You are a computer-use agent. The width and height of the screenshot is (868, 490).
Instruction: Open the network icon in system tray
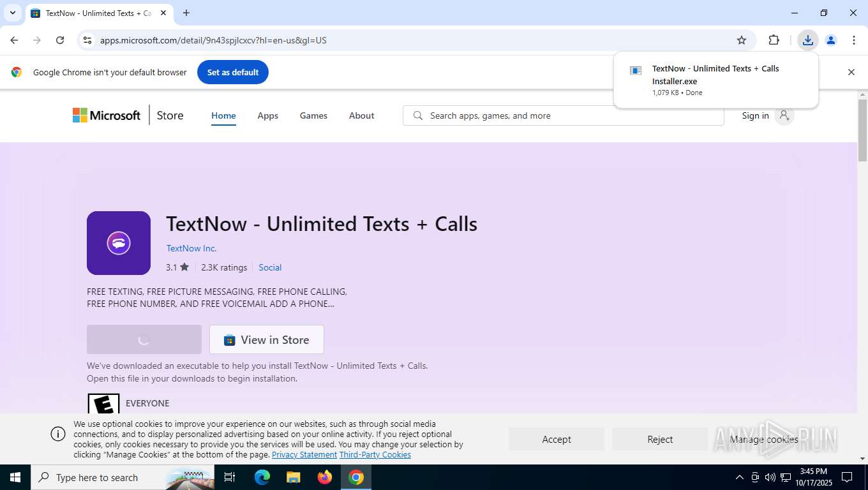786,477
